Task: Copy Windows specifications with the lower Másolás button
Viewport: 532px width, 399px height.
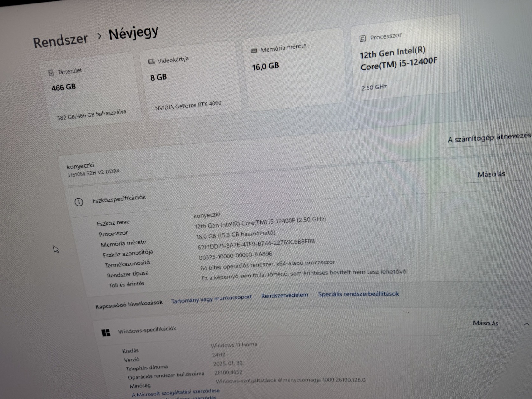Action: click(486, 323)
